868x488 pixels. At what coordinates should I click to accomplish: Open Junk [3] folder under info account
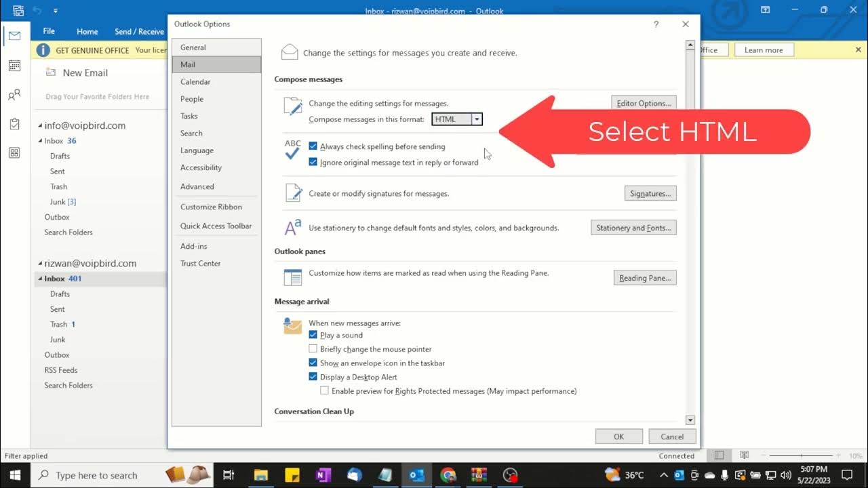[62, 201]
